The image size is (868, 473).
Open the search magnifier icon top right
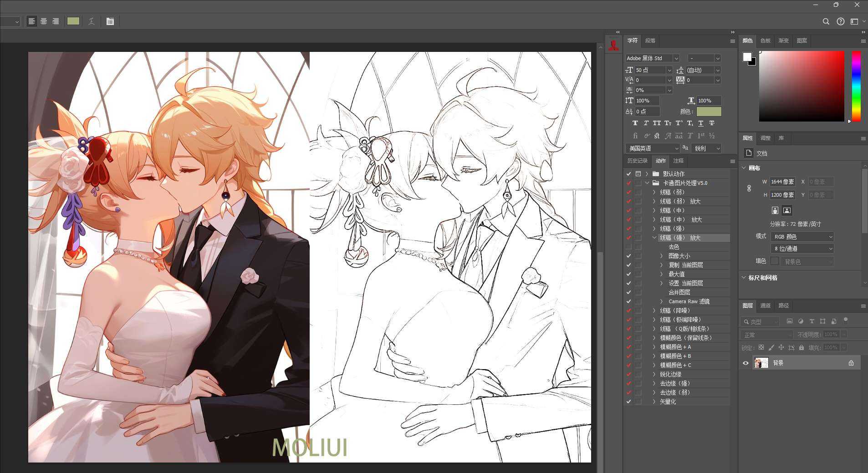[x=826, y=21]
